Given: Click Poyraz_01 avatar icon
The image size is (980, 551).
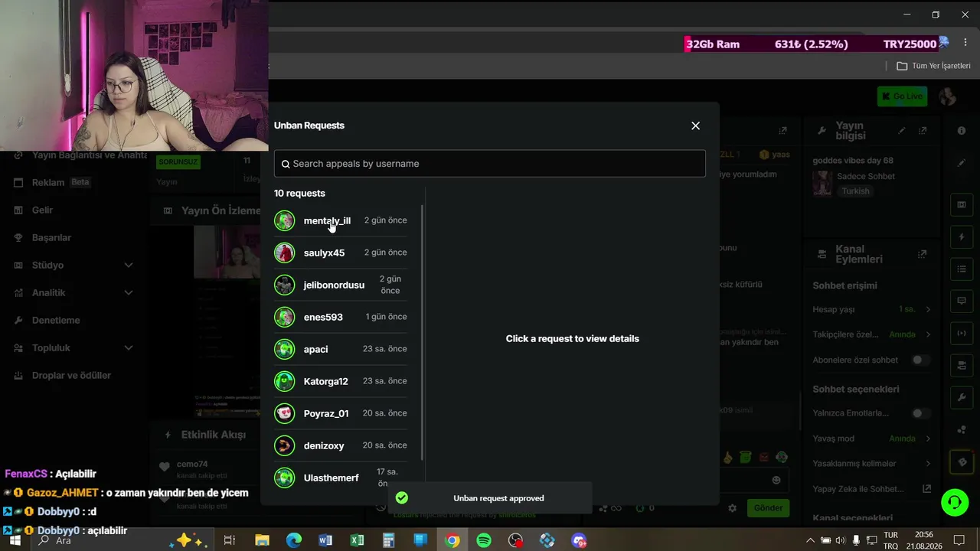Looking at the screenshot, I should point(285,413).
